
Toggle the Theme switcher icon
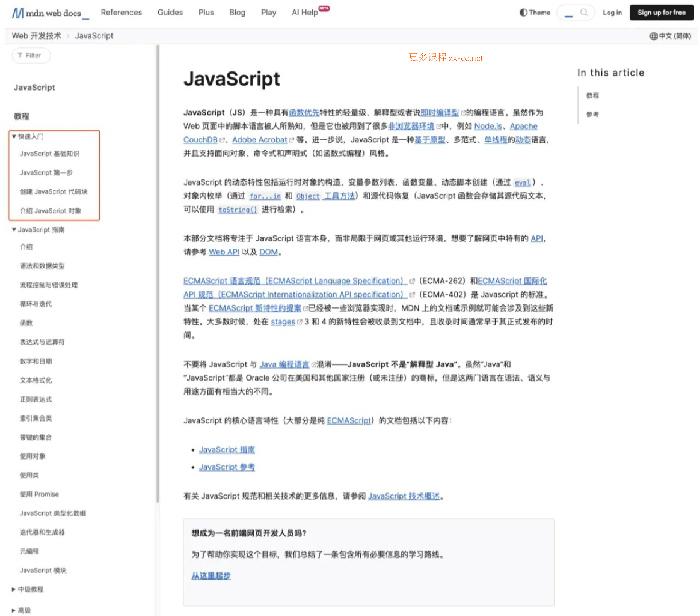523,13
